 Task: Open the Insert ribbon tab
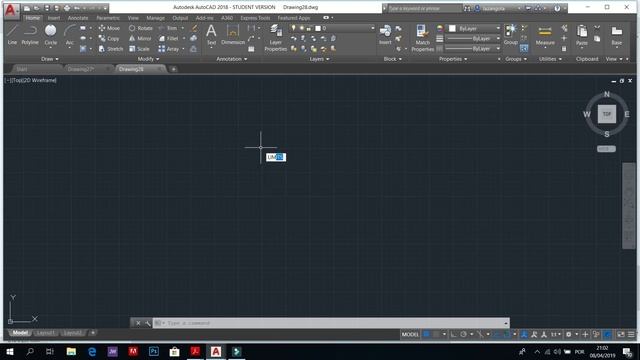pos(54,18)
